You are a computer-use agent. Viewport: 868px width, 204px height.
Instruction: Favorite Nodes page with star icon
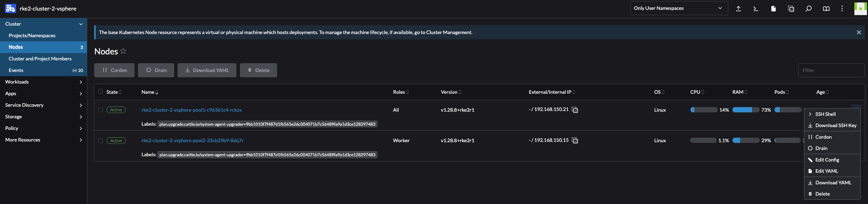[x=123, y=51]
